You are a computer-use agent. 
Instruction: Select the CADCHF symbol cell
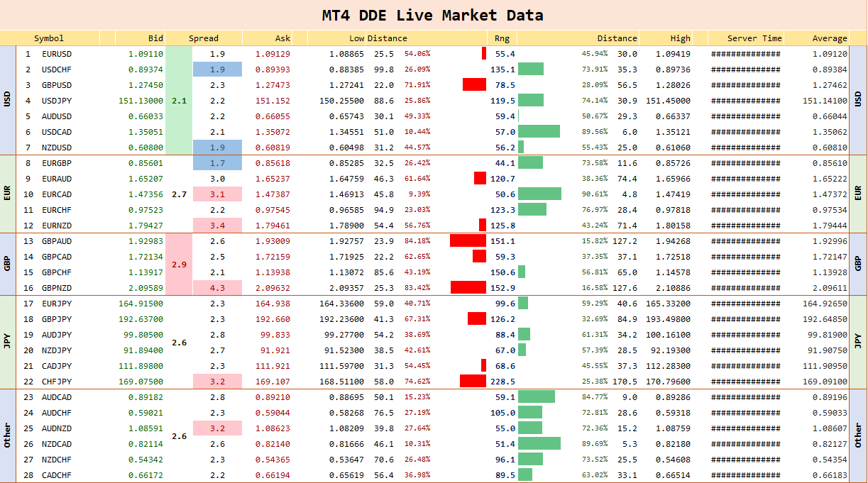pyautogui.click(x=57, y=475)
